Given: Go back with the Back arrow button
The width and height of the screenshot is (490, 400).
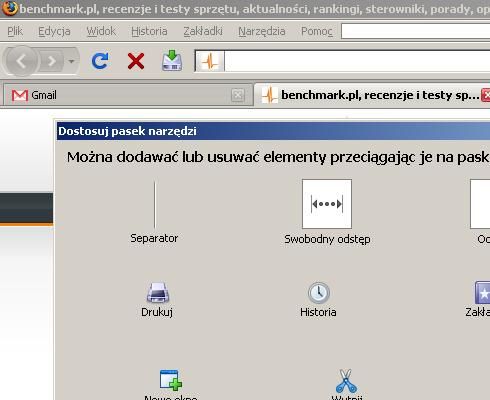Looking at the screenshot, I should [22, 61].
